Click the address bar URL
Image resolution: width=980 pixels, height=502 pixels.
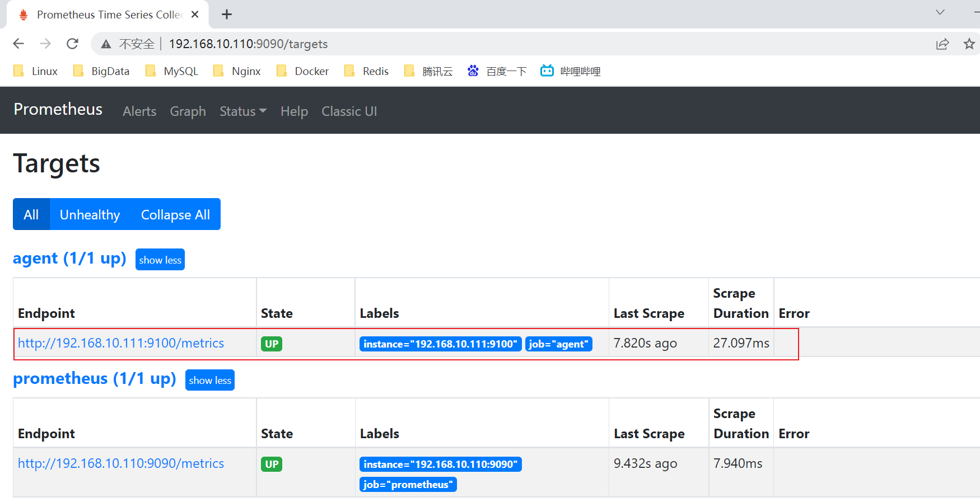click(x=248, y=44)
